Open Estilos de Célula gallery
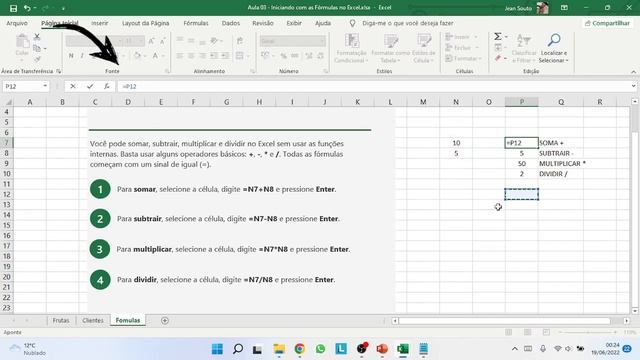The image size is (640, 360). click(424, 49)
